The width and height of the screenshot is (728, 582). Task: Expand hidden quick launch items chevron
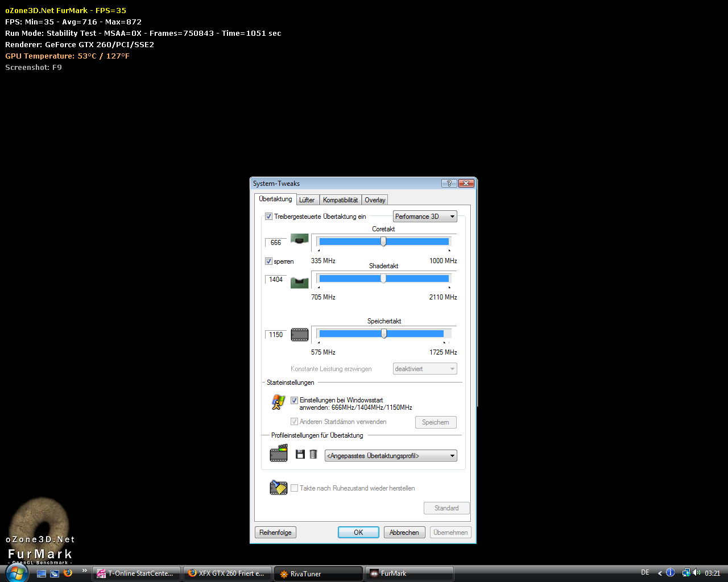[x=85, y=571]
